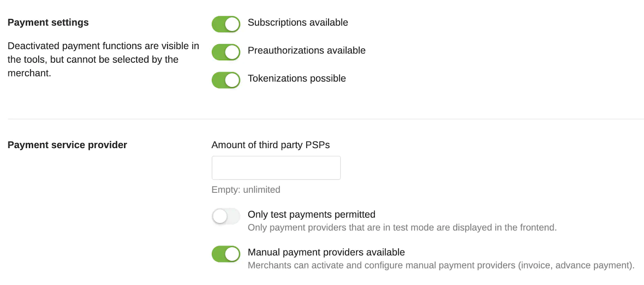Screen dimensions: 644x285
Task: Turn off the Preauthorizations available switch
Action: (x=226, y=52)
